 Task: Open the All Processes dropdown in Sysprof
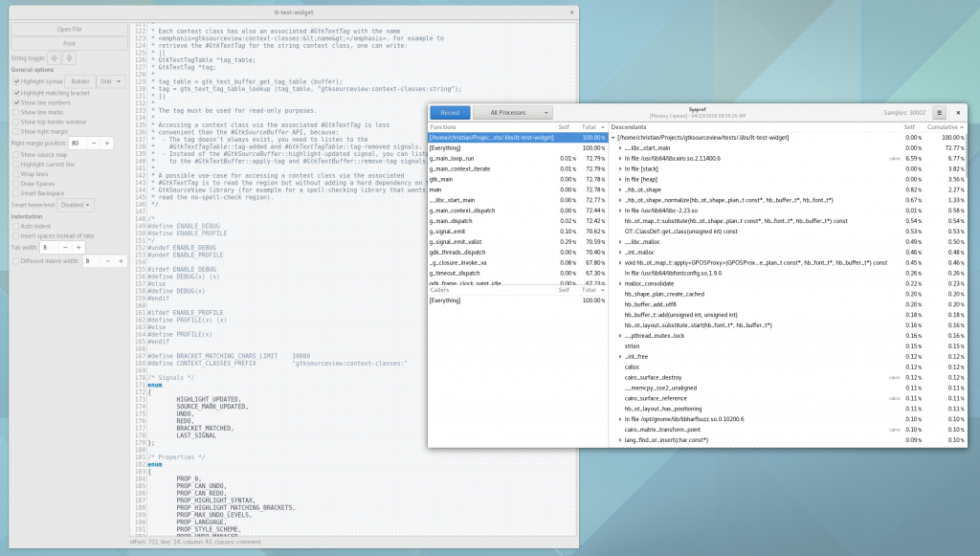[513, 113]
